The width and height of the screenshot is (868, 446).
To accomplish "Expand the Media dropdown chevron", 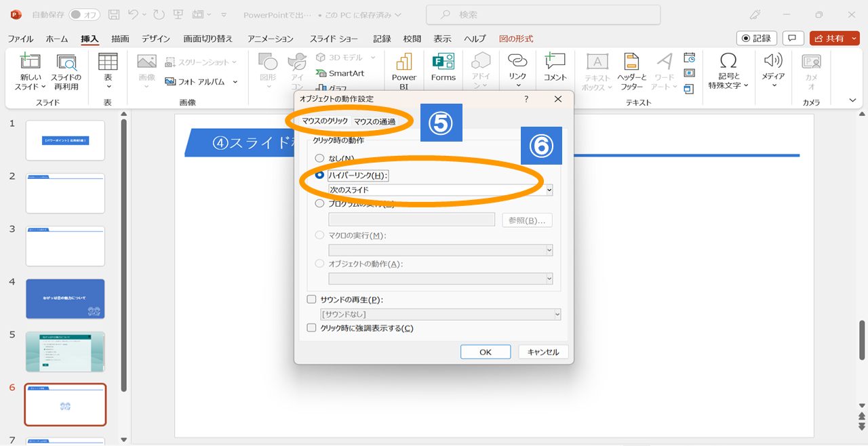I will 773,86.
